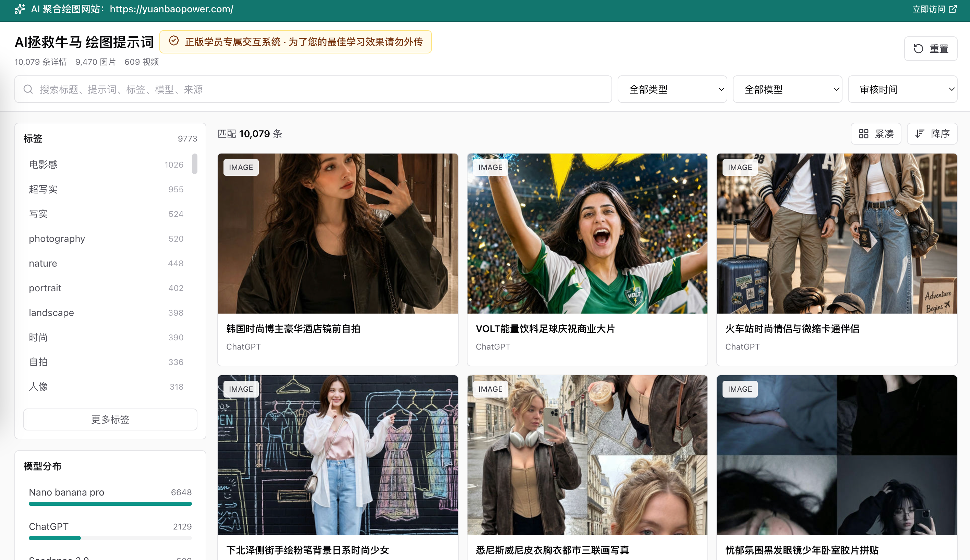Image resolution: width=970 pixels, height=560 pixels.
Task: Click the title 下北泽侧街手绘粉笔背景日系时尚少女
Action: 308,550
